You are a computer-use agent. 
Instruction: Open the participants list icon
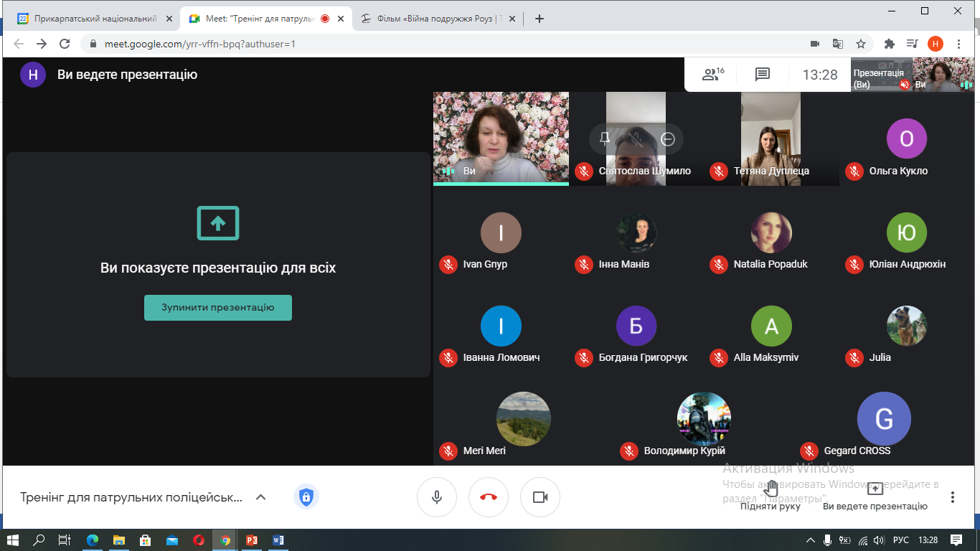[x=712, y=75]
